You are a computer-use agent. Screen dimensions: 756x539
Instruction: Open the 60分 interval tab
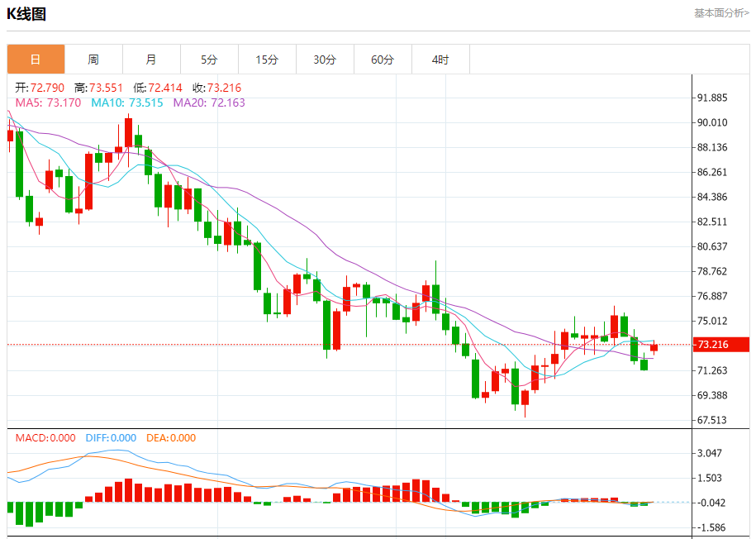coord(383,60)
